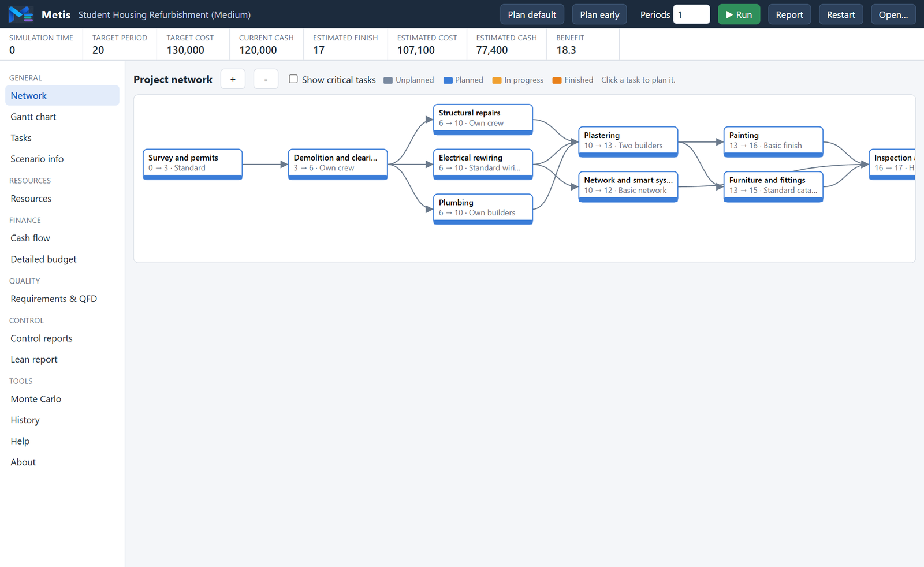Screen dimensions: 924x567
Task: Open the About page
Action: [62, 462]
